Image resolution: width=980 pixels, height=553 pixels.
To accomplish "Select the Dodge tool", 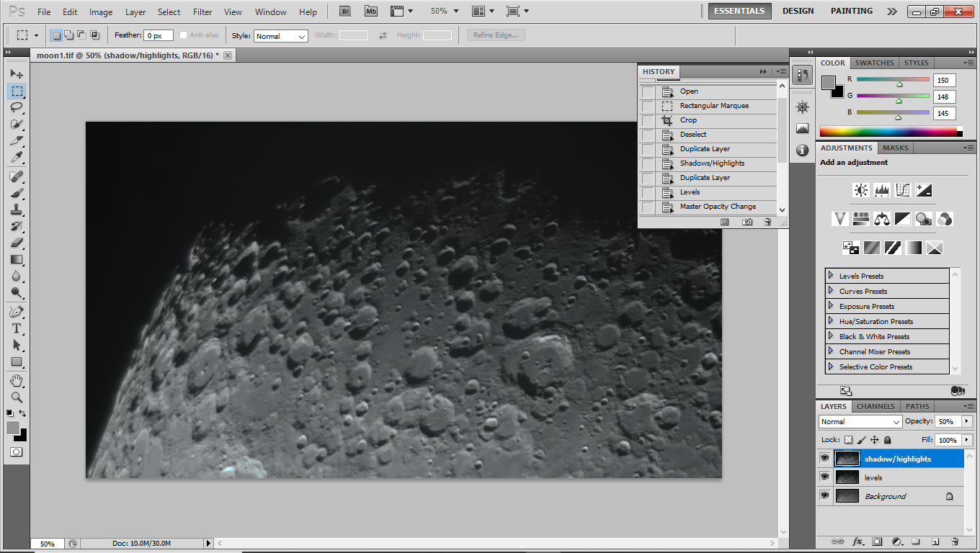I will 17,292.
